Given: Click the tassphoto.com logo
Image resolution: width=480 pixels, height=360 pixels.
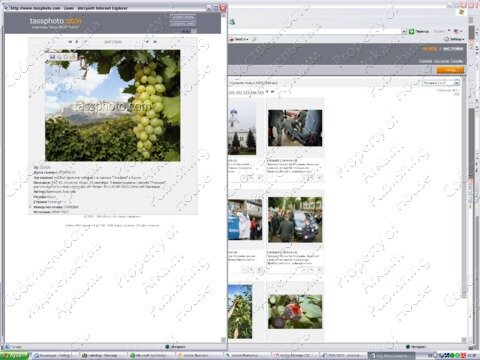Looking at the screenshot, I should pyautogui.click(x=55, y=21).
